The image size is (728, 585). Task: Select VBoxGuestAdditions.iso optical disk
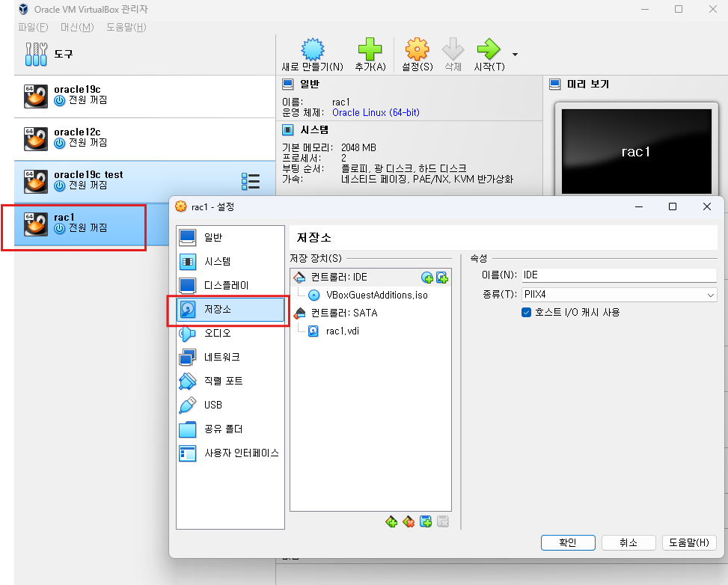376,295
